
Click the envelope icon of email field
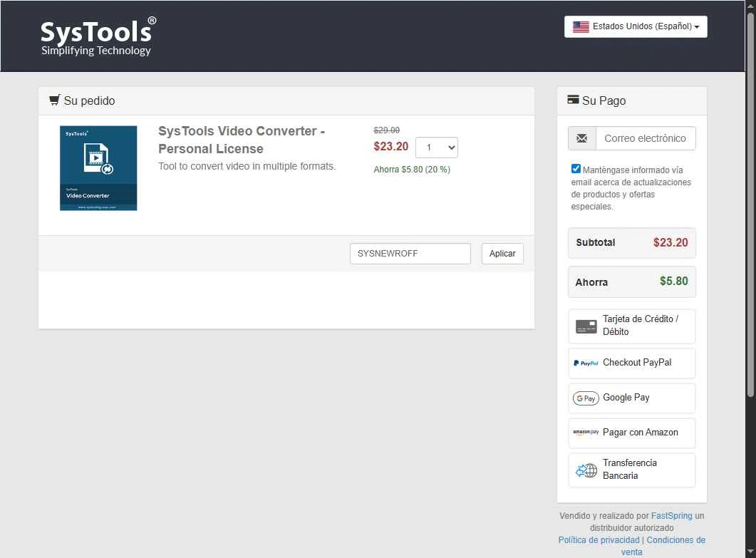click(x=582, y=138)
